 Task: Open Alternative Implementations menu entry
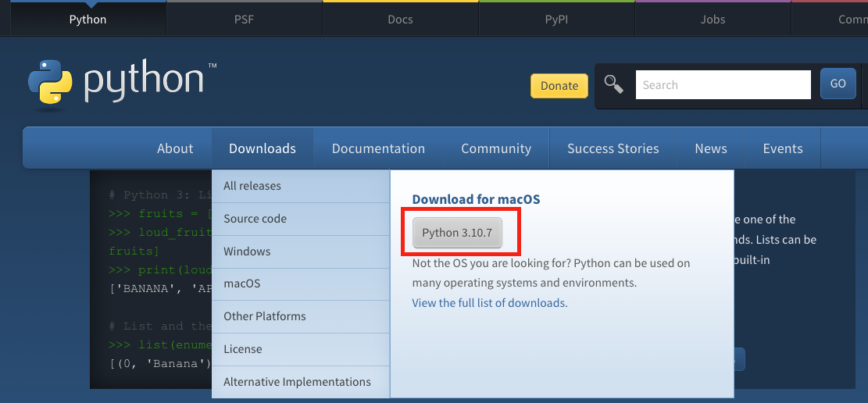[x=297, y=382]
